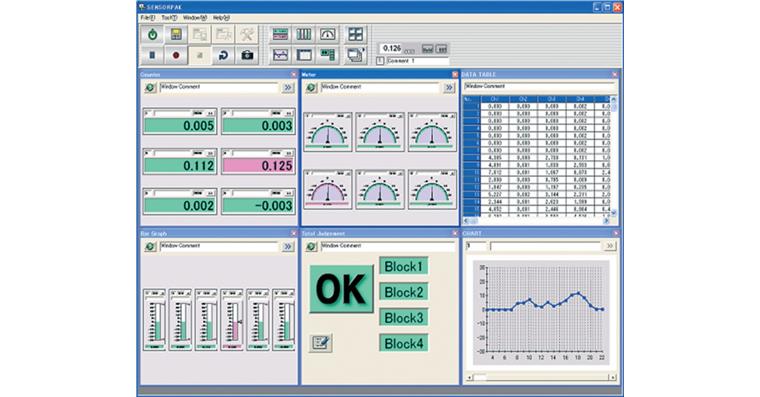Viewport: 760px width, 397px height.
Task: Click the set button right of the hold button
Action: (x=441, y=49)
